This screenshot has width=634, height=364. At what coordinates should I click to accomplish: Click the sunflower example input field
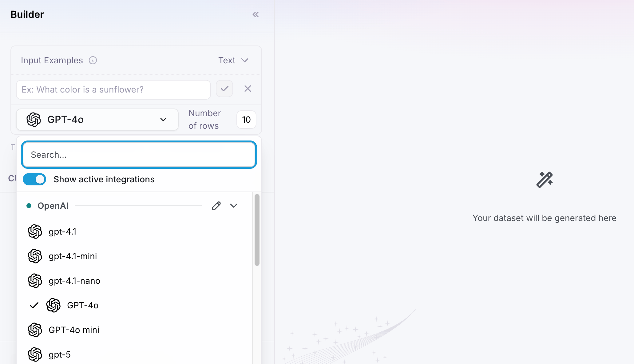113,90
